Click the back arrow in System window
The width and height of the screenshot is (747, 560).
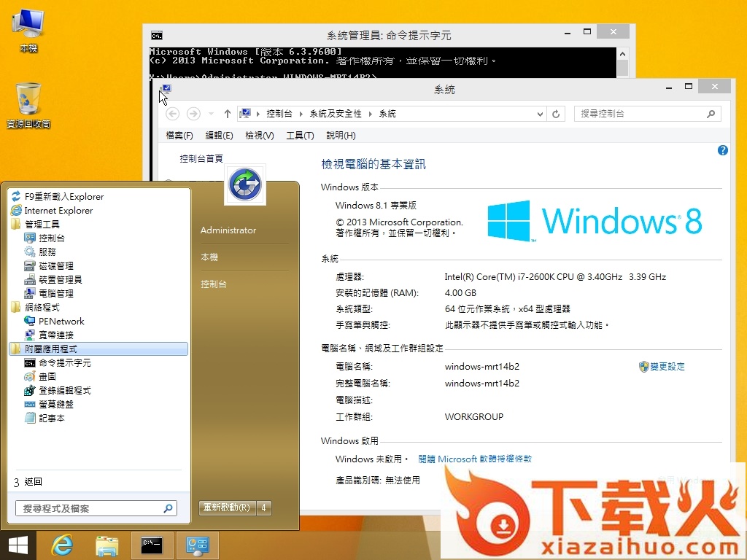point(172,114)
